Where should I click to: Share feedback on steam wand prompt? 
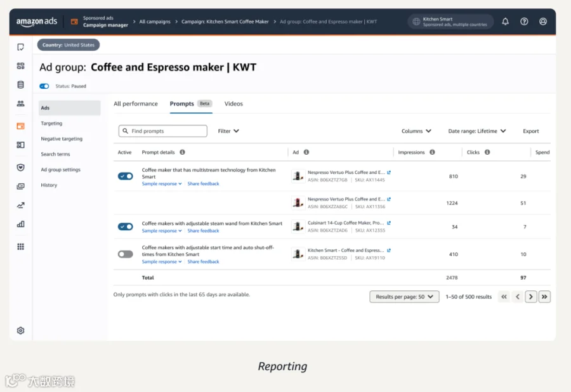tap(203, 231)
